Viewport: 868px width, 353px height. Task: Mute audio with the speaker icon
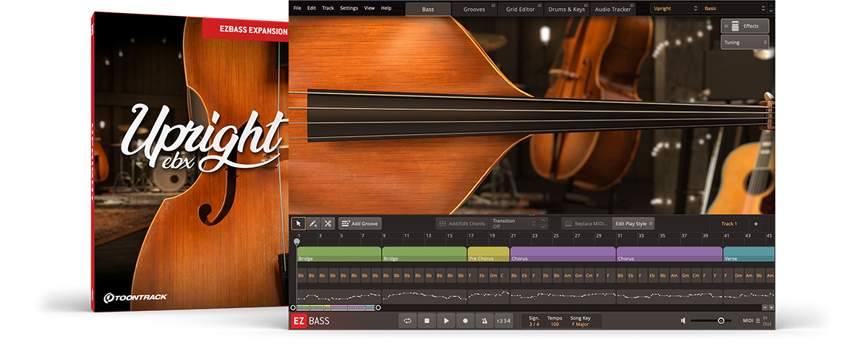click(683, 320)
